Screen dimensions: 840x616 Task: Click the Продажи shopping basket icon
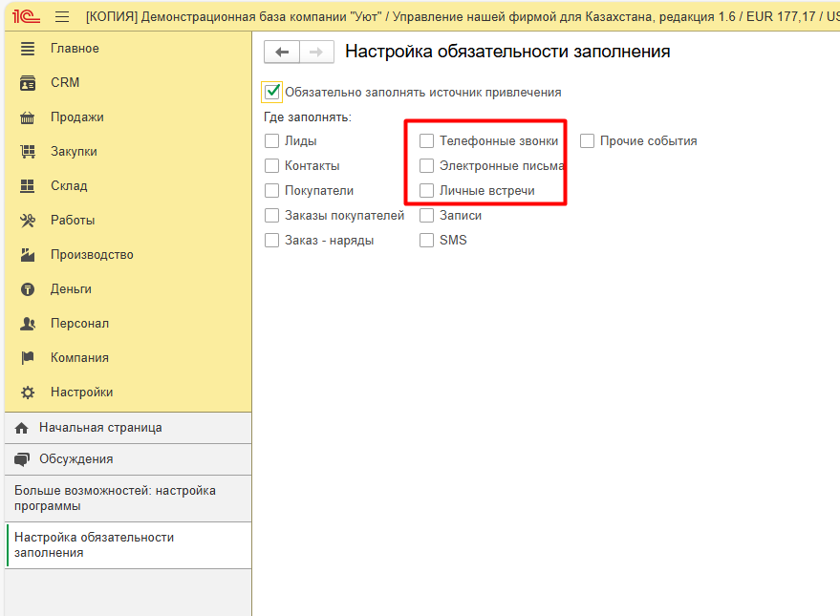(x=28, y=117)
